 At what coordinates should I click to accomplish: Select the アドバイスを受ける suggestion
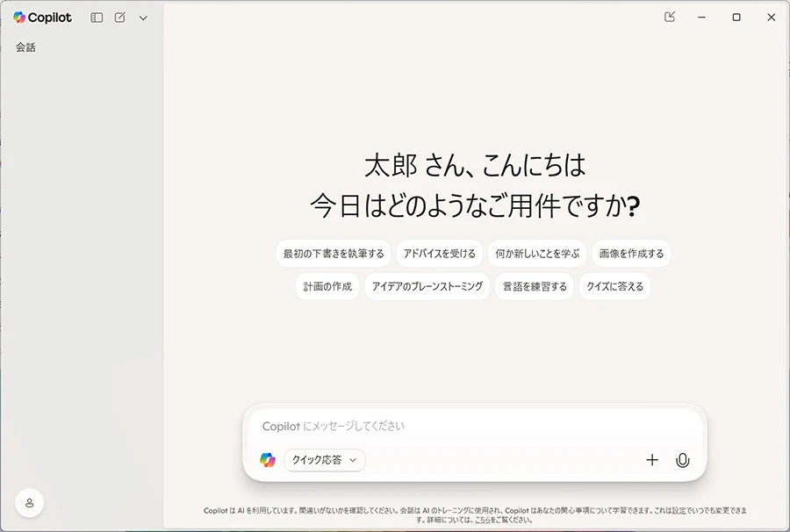click(440, 254)
